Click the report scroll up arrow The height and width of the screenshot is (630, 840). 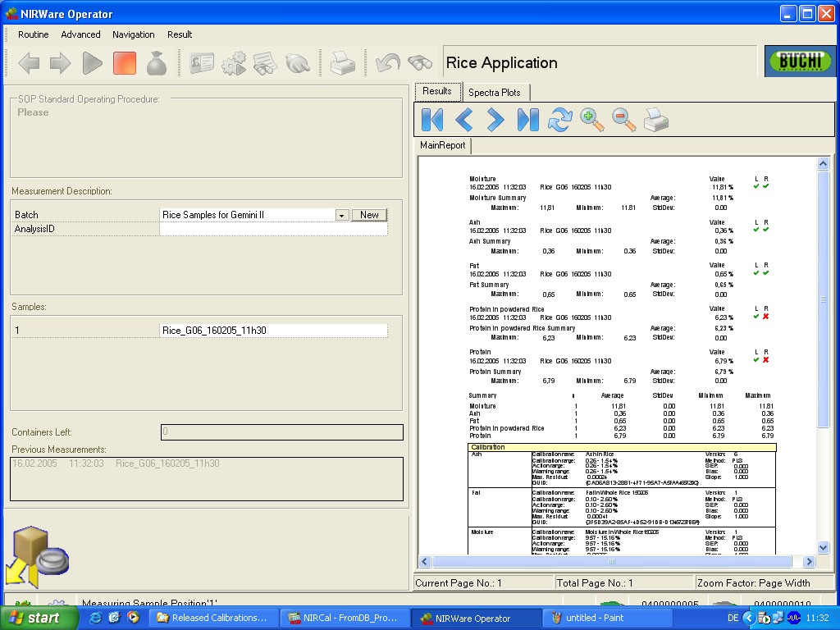click(824, 163)
